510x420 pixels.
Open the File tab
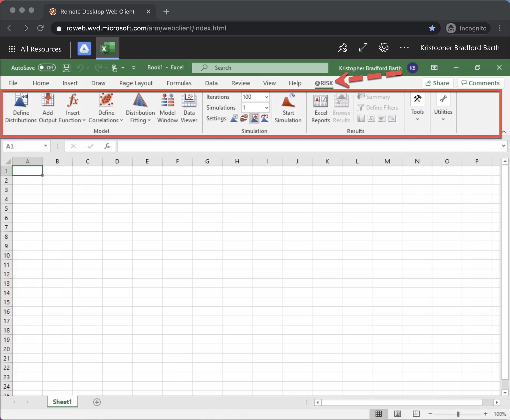13,83
